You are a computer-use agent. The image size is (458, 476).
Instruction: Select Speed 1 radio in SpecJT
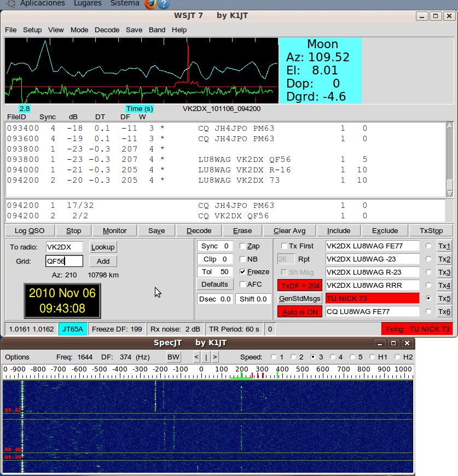274,357
